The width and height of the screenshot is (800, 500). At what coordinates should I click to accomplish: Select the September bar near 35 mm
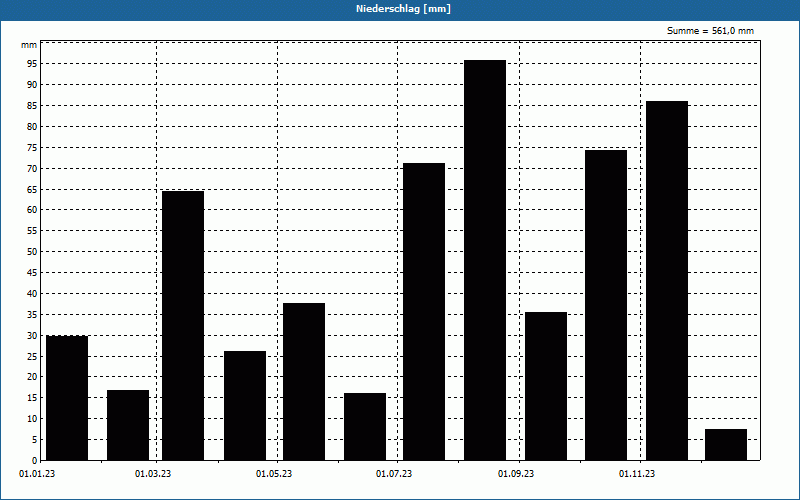(x=546, y=386)
